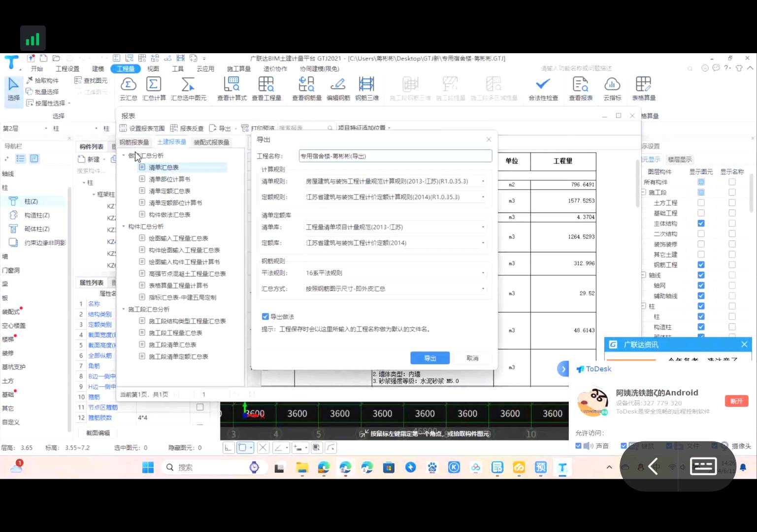
Task: Click ToDesk 断开 disconnect button
Action: click(736, 401)
